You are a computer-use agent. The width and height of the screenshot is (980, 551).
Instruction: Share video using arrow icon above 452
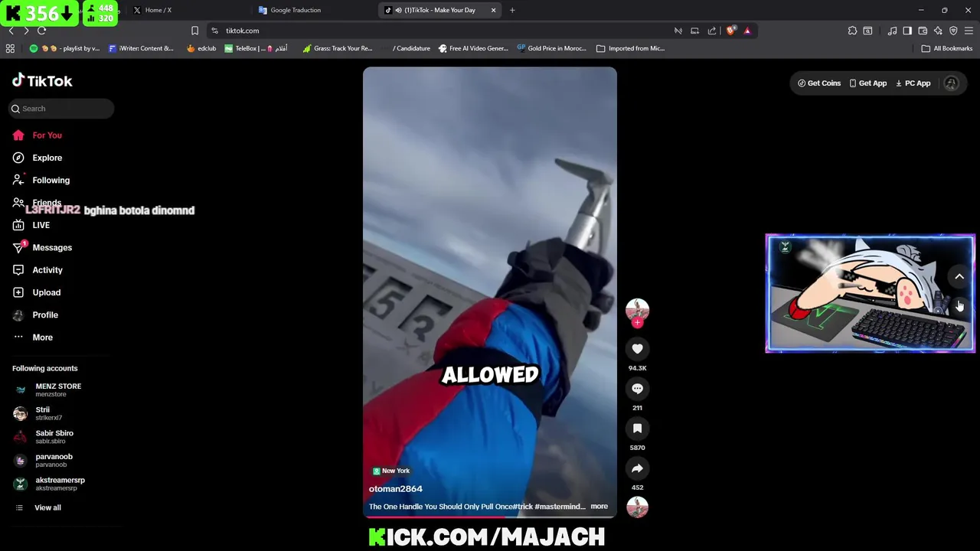point(637,468)
